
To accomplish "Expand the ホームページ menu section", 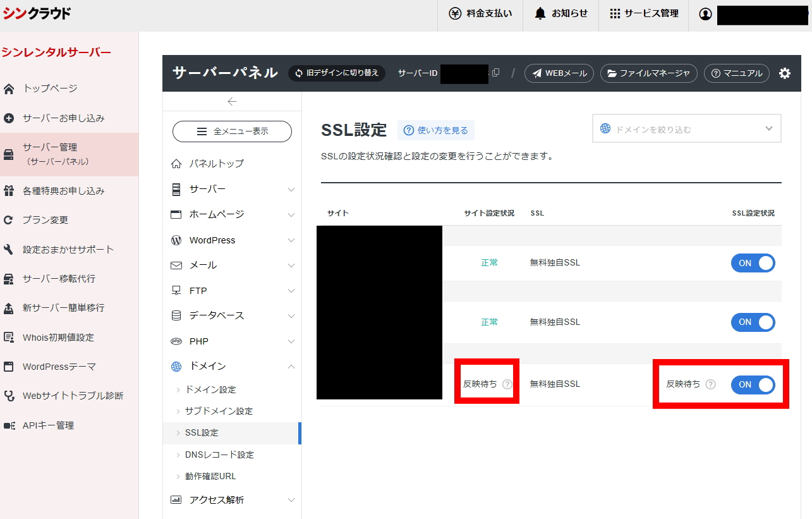I will point(232,214).
